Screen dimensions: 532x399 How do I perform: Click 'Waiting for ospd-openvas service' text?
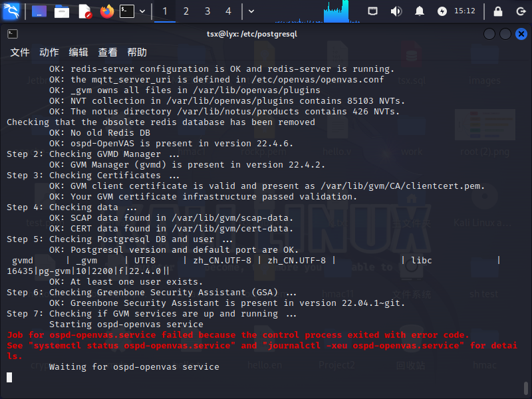click(134, 367)
